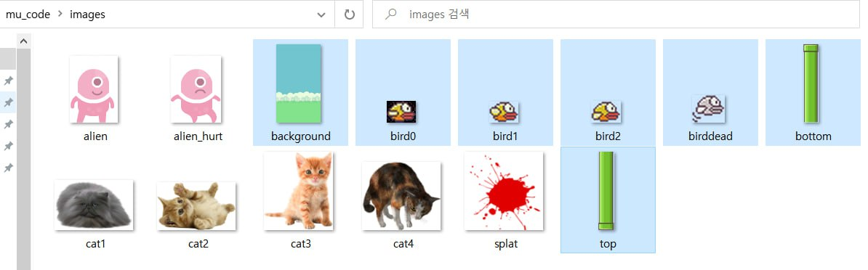Select the cat2 image thumbnail

(x=196, y=206)
